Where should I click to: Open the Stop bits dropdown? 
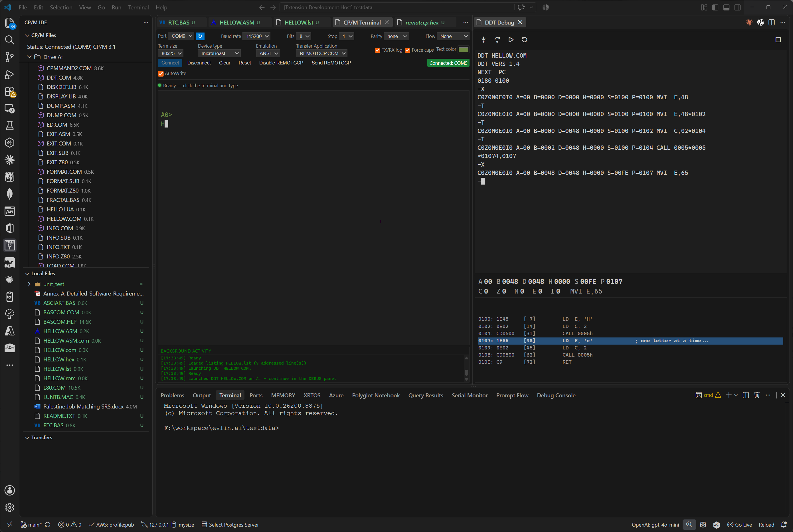347,36
